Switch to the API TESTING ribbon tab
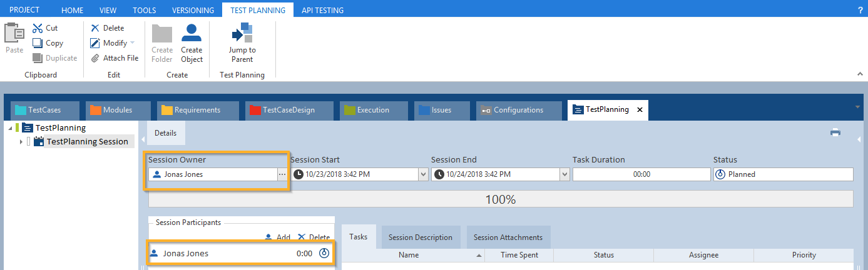This screenshot has width=868, height=270. point(322,10)
